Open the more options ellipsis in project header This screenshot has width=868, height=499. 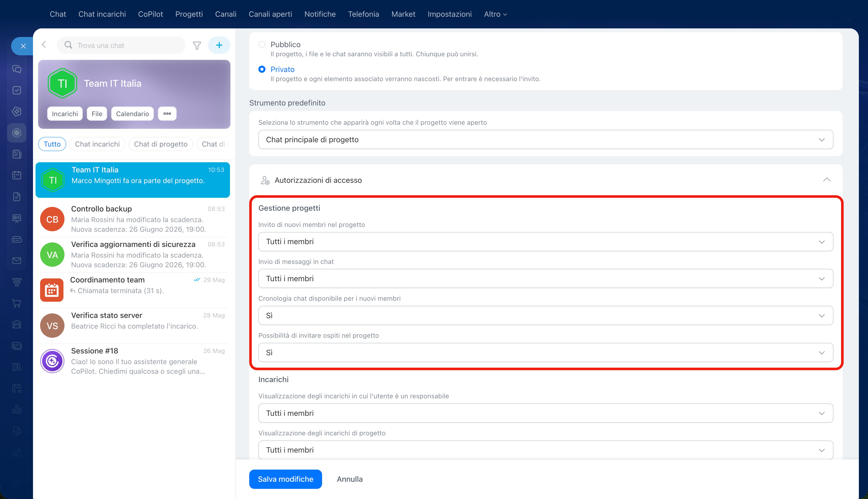pos(167,114)
